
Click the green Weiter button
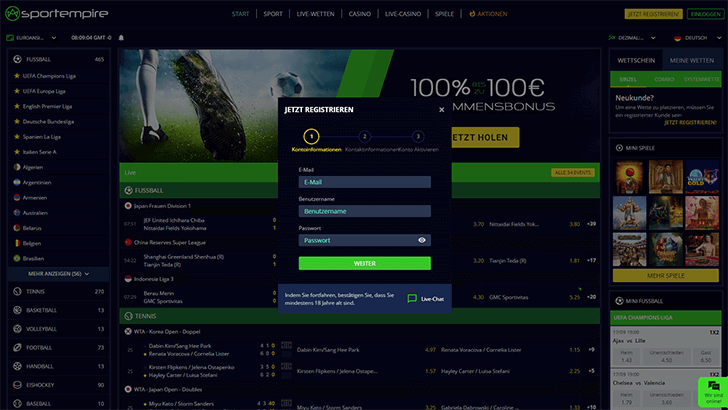point(364,263)
